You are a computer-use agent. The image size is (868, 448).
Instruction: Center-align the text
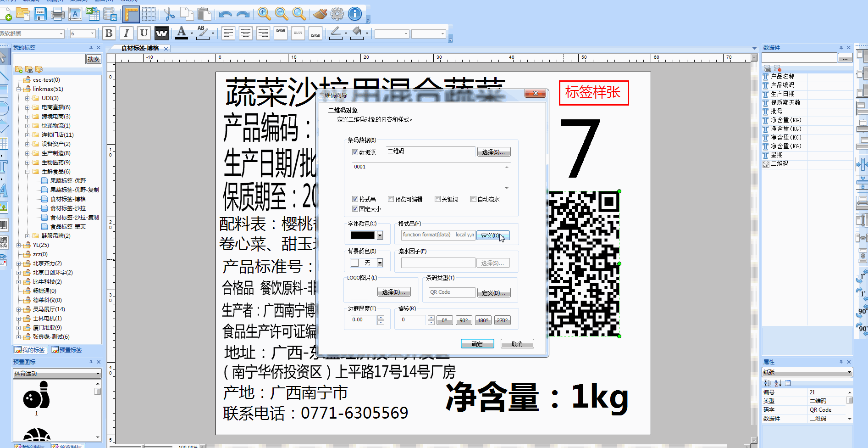(x=246, y=33)
